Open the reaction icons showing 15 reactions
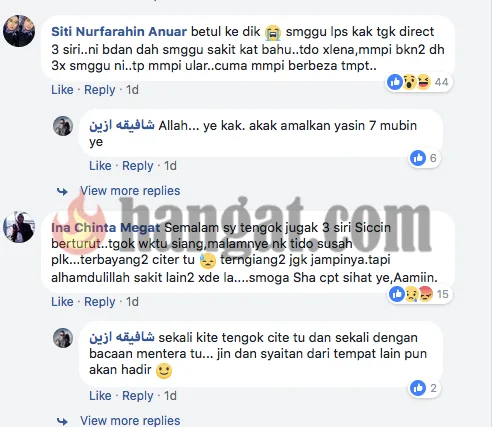Image resolution: width=492 pixels, height=427 pixels. (420, 294)
